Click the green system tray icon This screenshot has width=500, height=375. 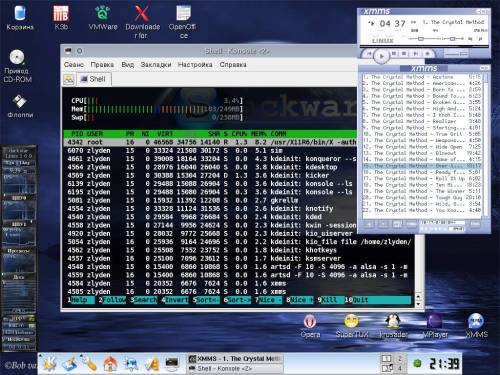click(x=417, y=363)
